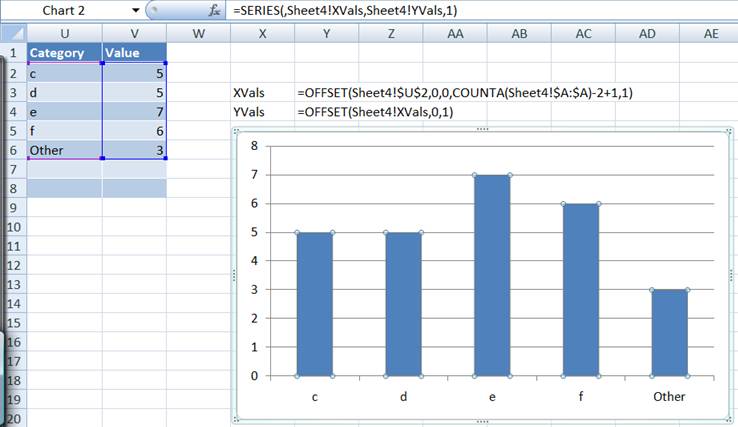This screenshot has width=738, height=427.
Task: Select the cell containing Other
Action: (64, 150)
